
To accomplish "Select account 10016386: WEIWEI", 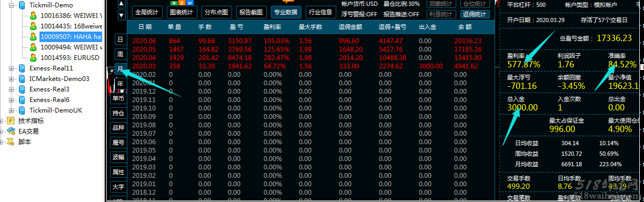I will (71, 16).
